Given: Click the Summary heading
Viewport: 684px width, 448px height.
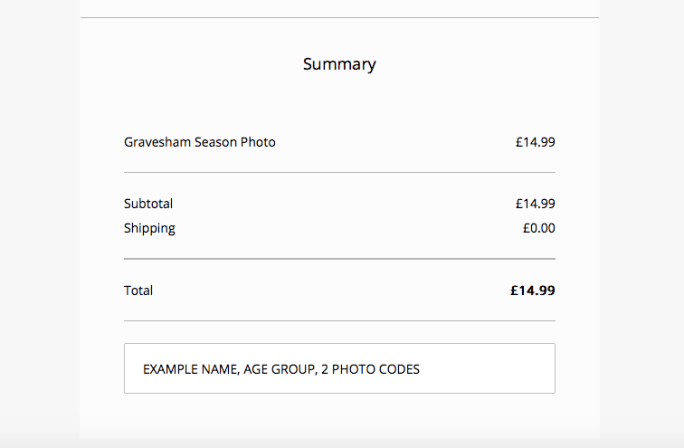Looking at the screenshot, I should (x=339, y=64).
